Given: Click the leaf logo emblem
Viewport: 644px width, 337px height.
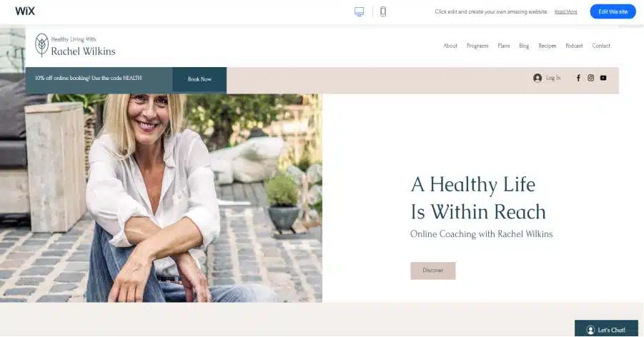Looking at the screenshot, I should coord(41,45).
